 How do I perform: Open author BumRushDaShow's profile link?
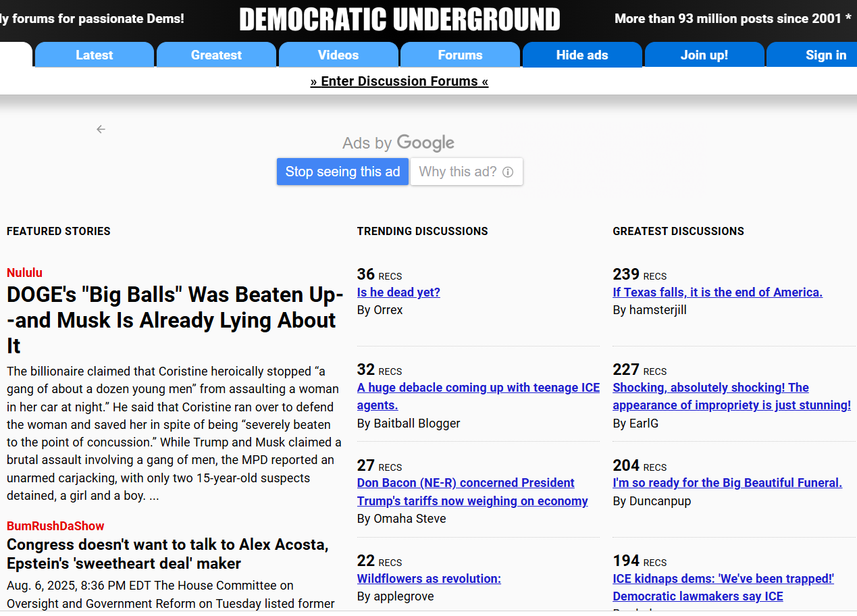tap(55, 526)
